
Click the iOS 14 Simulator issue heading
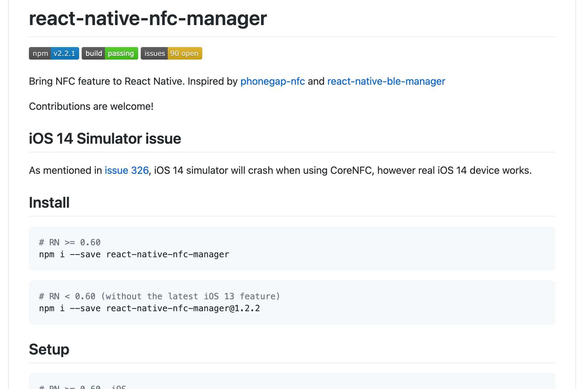pos(105,139)
